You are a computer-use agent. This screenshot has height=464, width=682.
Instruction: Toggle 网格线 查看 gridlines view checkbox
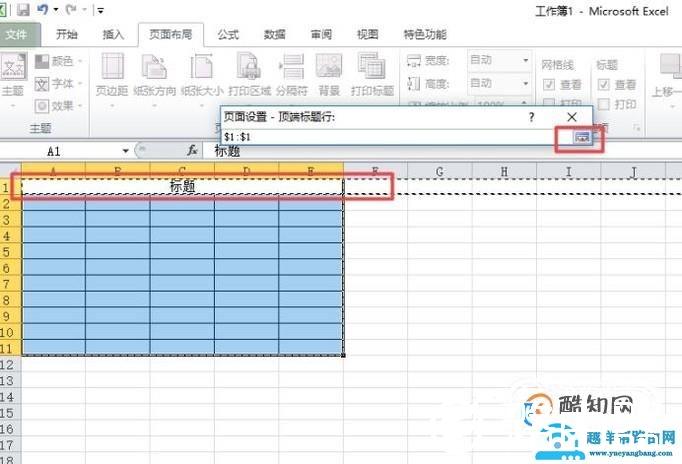(549, 84)
